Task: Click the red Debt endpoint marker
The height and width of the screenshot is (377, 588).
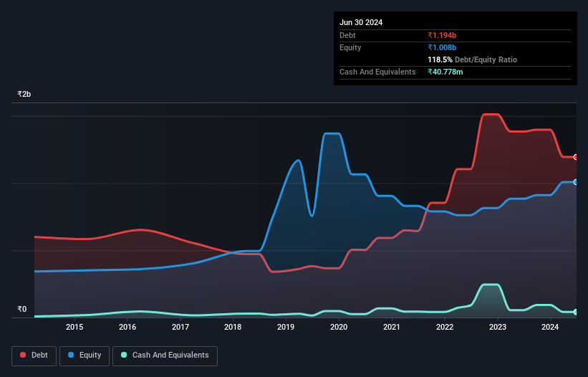Action: coord(576,157)
